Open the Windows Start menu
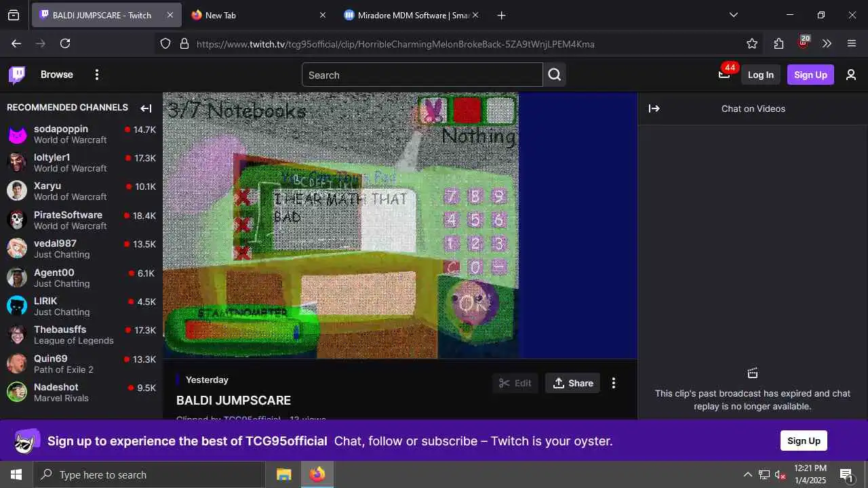This screenshot has height=488, width=868. tap(16, 474)
